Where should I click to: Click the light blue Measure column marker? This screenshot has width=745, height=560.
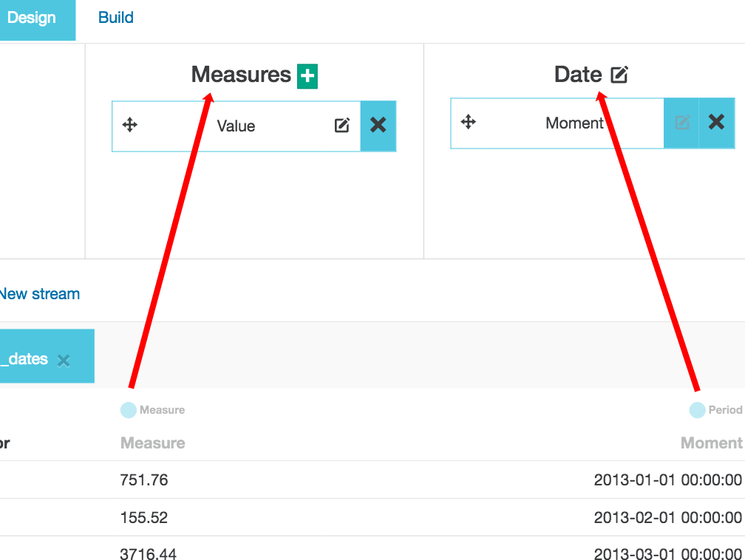pyautogui.click(x=129, y=410)
